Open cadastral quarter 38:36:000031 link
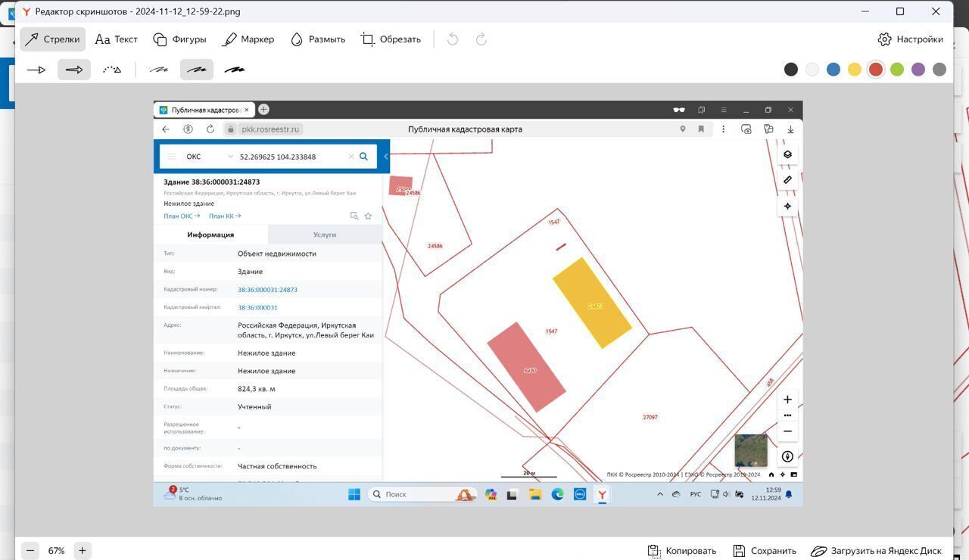Screen dimensions: 969x560 [x=257, y=308]
